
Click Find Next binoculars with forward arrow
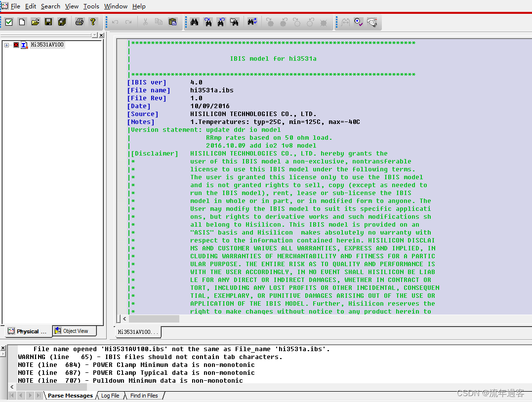208,22
